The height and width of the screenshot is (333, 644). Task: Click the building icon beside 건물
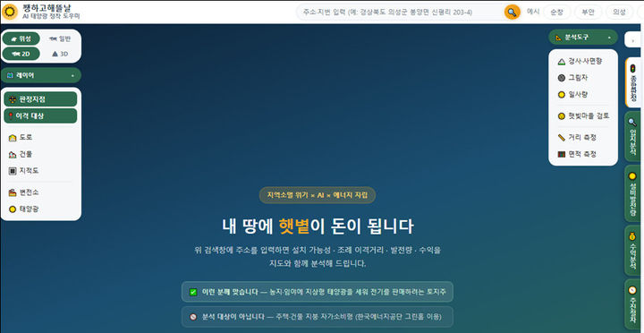13,155
